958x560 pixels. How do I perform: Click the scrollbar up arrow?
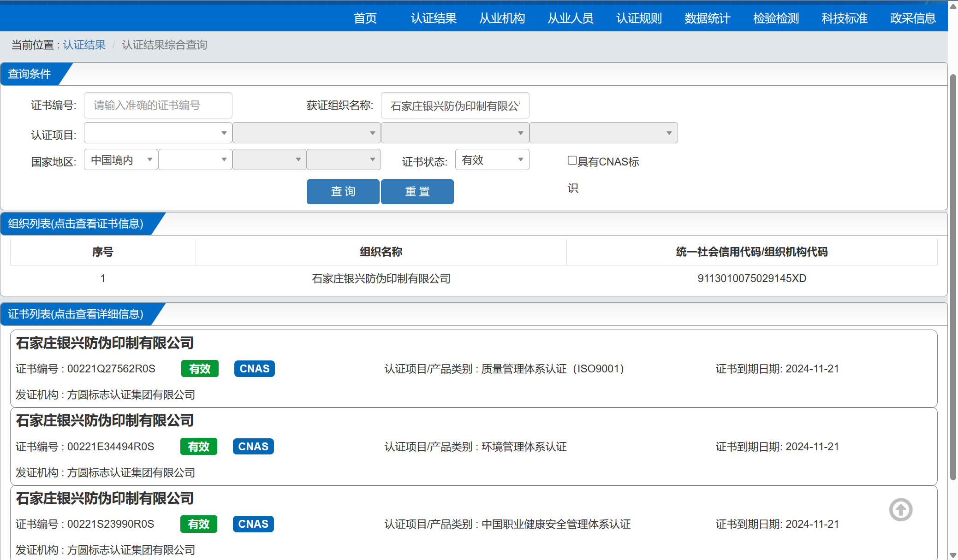click(x=953, y=6)
